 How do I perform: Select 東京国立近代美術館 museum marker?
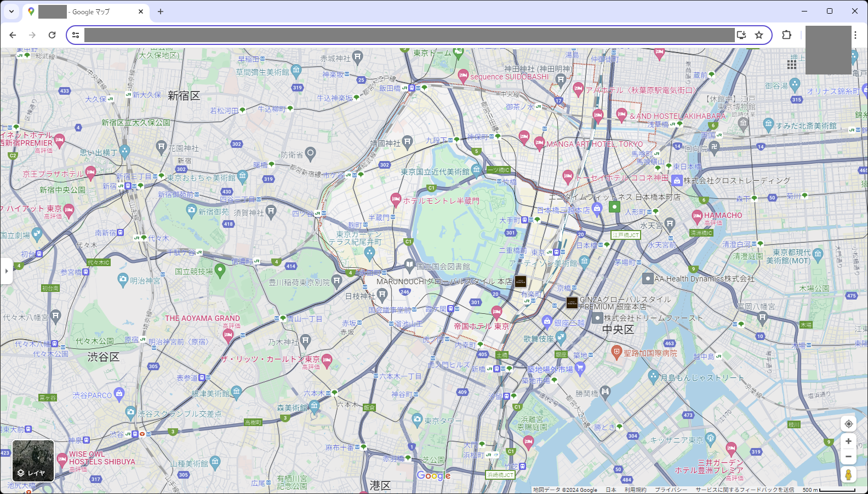(x=476, y=170)
